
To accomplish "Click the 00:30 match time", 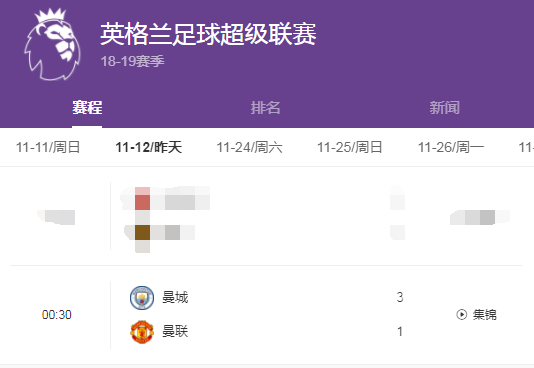I will coord(57,315).
